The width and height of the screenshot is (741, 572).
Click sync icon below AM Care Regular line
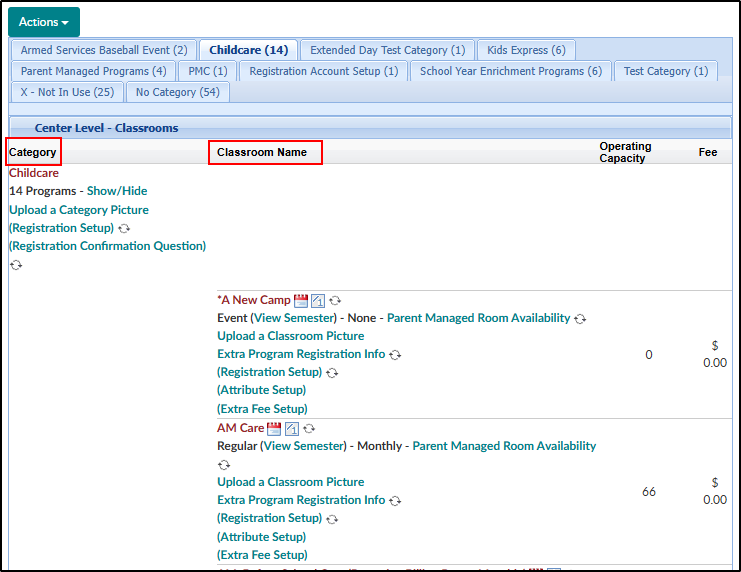tap(224, 465)
